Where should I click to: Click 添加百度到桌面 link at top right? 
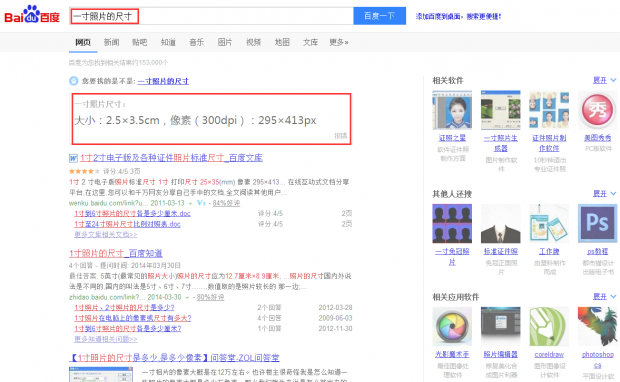pyautogui.click(x=458, y=16)
